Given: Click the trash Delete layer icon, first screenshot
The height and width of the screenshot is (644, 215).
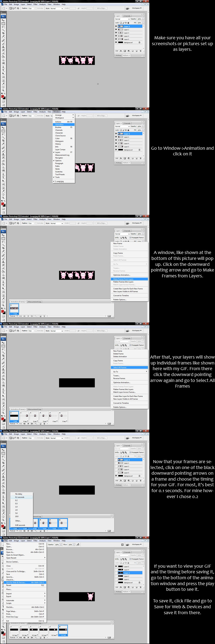Looking at the screenshot, I should [141, 51].
